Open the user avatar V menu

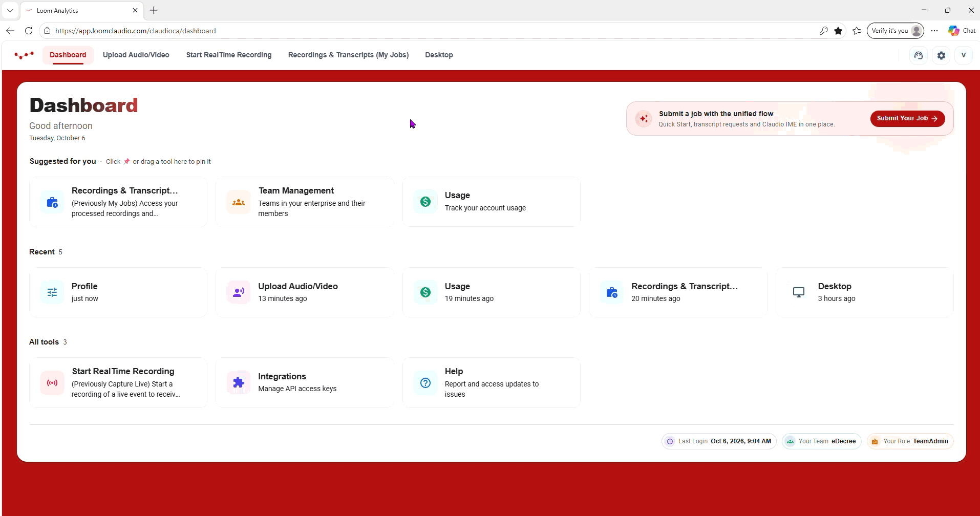[964, 55]
